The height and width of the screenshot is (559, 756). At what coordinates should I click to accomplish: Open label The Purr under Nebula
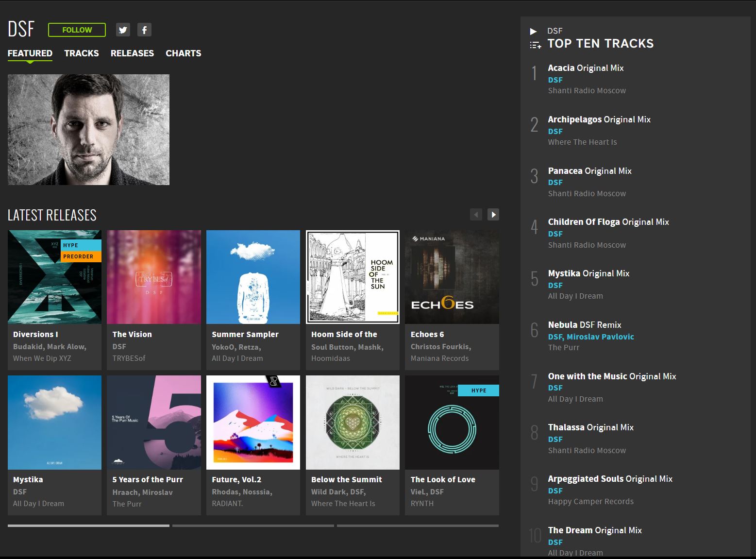(x=564, y=348)
